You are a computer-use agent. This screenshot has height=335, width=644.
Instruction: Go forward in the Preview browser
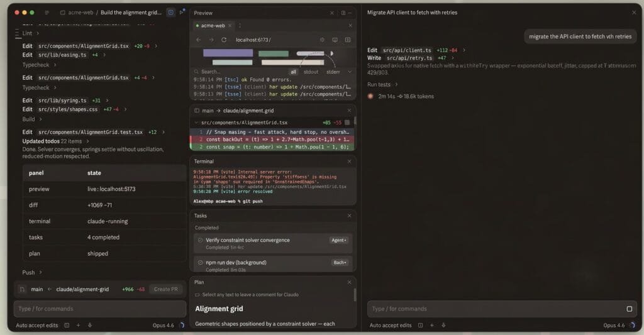pyautogui.click(x=211, y=40)
